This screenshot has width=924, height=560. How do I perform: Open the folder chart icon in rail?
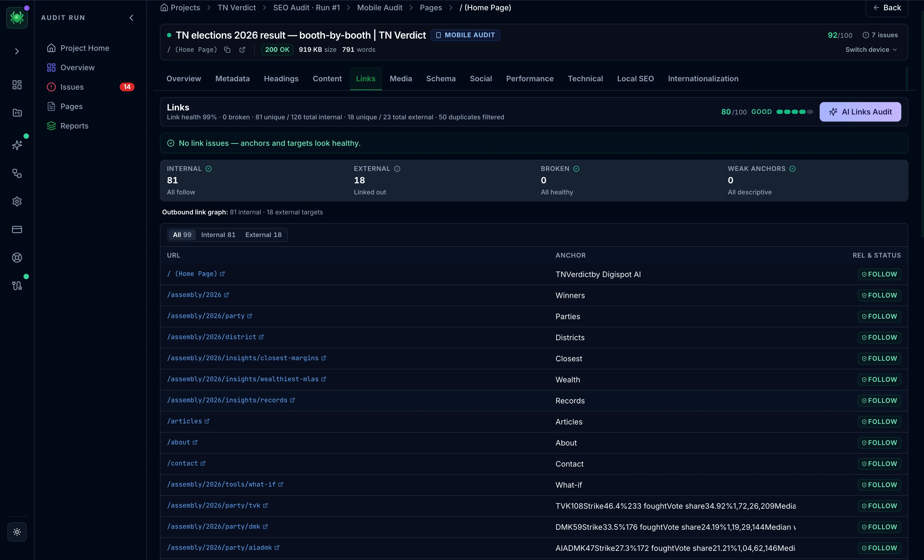(x=17, y=113)
